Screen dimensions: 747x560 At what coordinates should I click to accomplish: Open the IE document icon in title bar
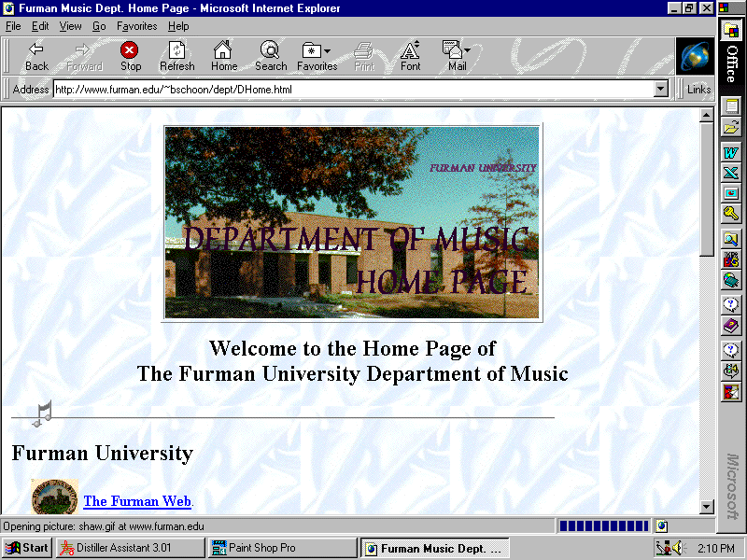[8, 8]
